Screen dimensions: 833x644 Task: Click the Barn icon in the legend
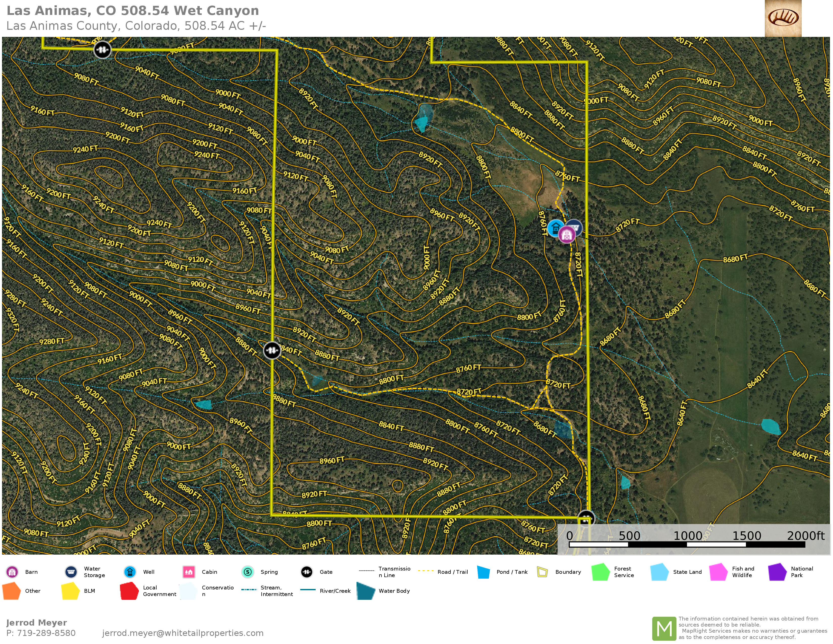pos(12,572)
